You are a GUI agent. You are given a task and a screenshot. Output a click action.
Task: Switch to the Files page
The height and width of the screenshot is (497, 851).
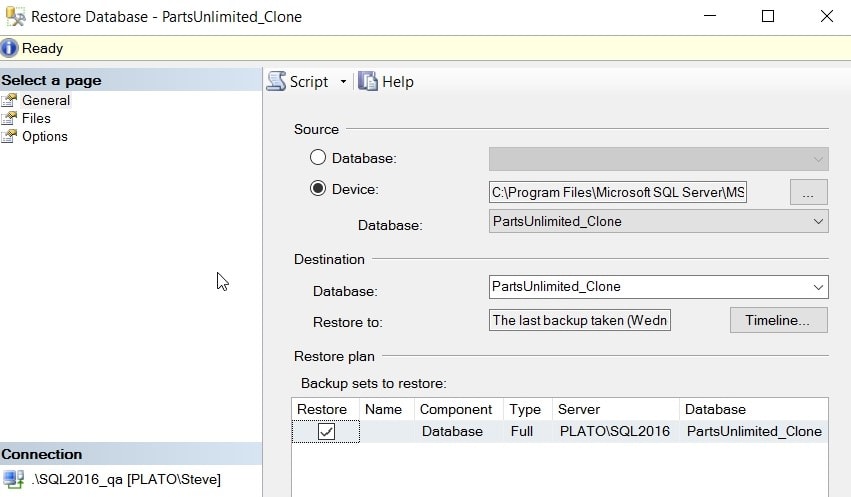(x=36, y=118)
